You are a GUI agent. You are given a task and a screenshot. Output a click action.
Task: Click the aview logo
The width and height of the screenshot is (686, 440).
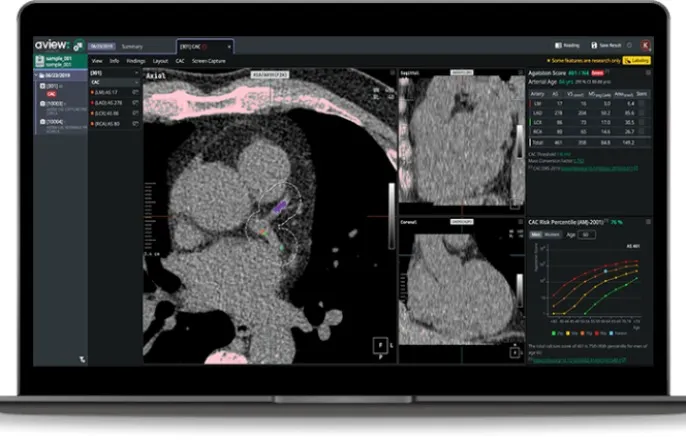(x=52, y=45)
